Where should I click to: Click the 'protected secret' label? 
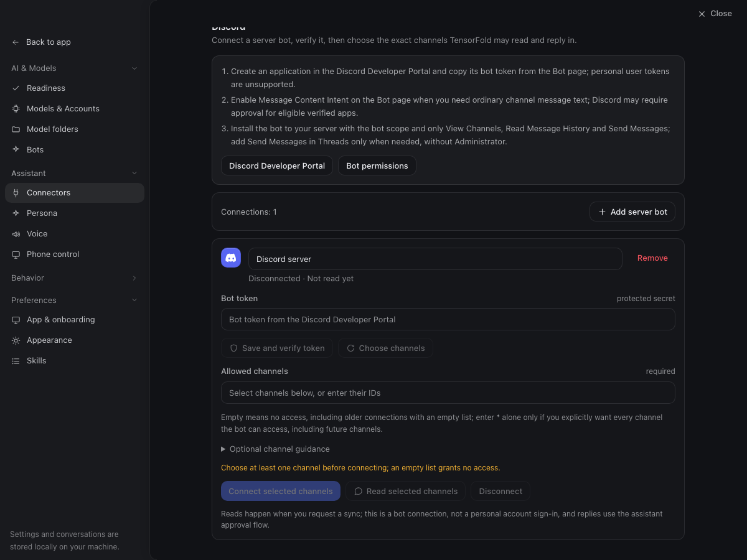click(x=646, y=299)
